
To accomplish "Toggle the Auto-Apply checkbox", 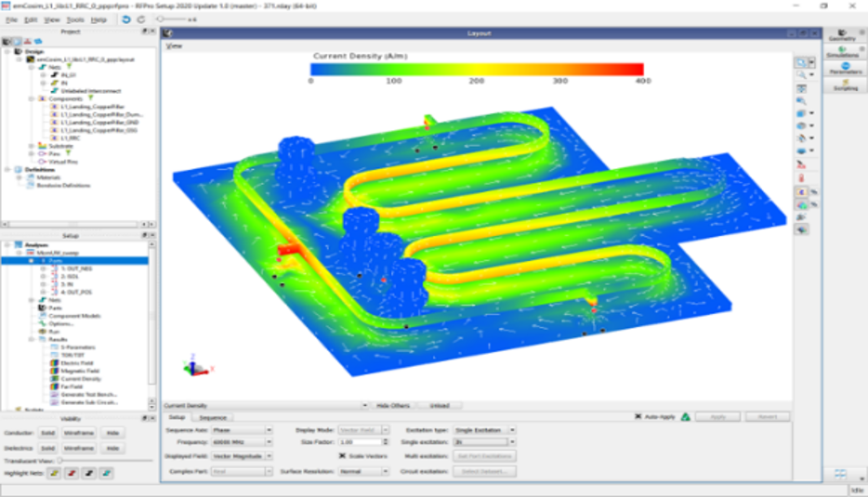I will click(x=638, y=417).
